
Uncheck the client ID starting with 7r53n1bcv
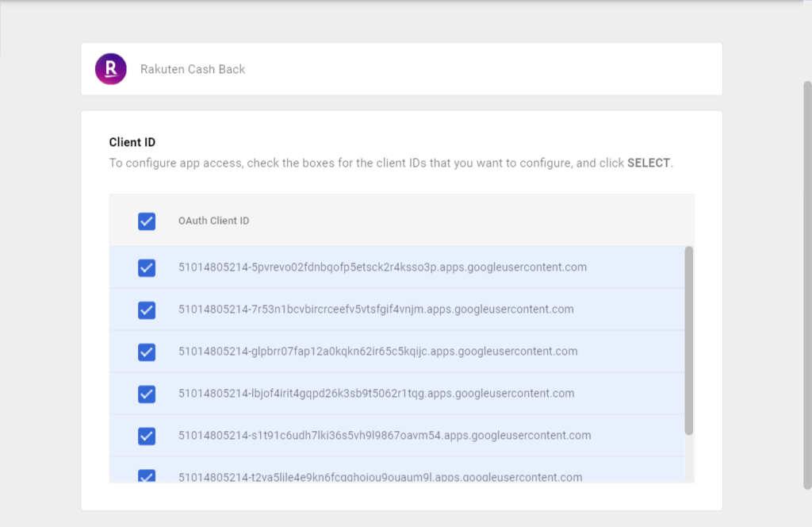147,310
